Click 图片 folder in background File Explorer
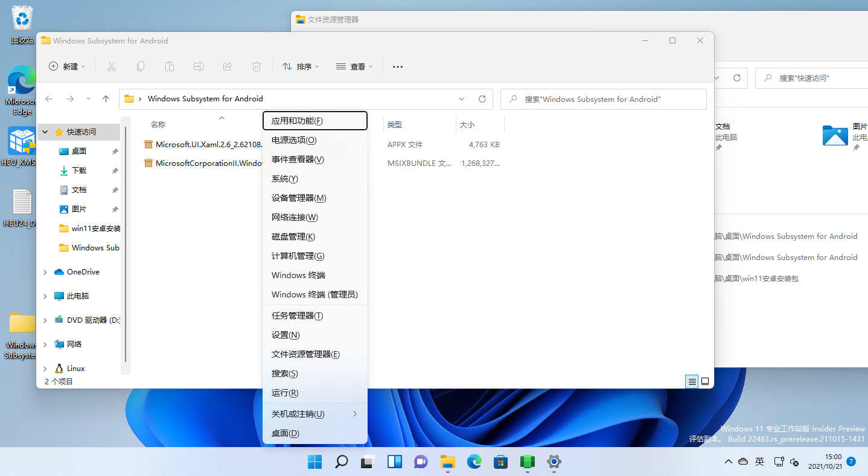Screen dimensions: 868x476 tap(845, 135)
